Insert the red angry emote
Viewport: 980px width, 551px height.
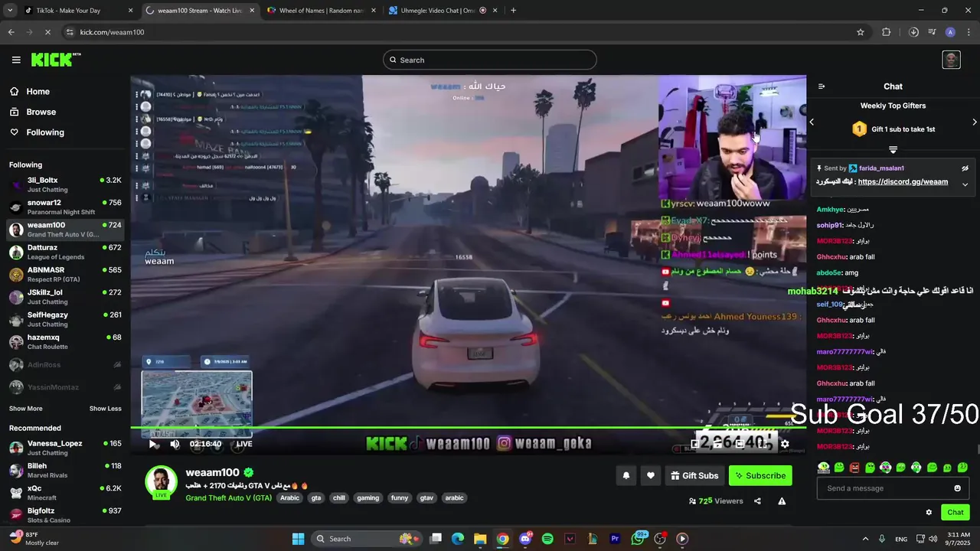(x=854, y=468)
